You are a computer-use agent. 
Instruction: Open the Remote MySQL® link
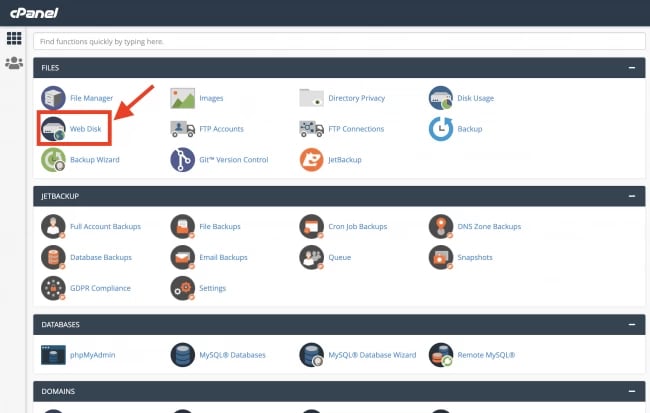tap(486, 355)
